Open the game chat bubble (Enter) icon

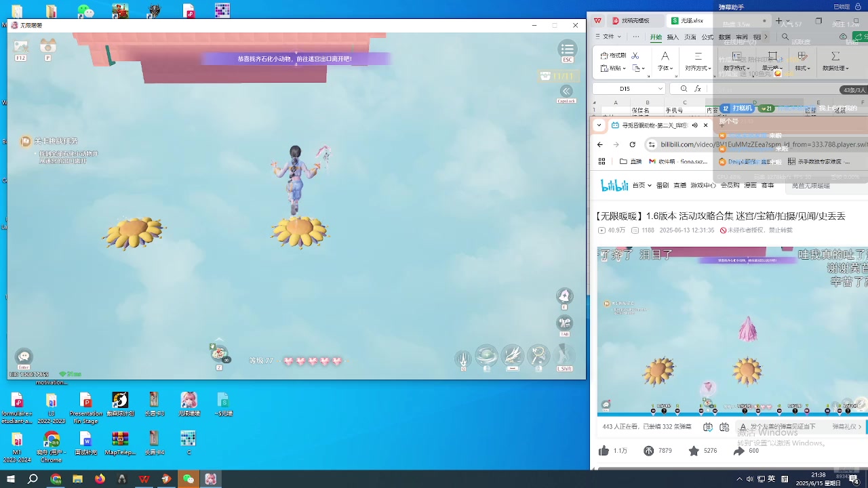(x=24, y=356)
